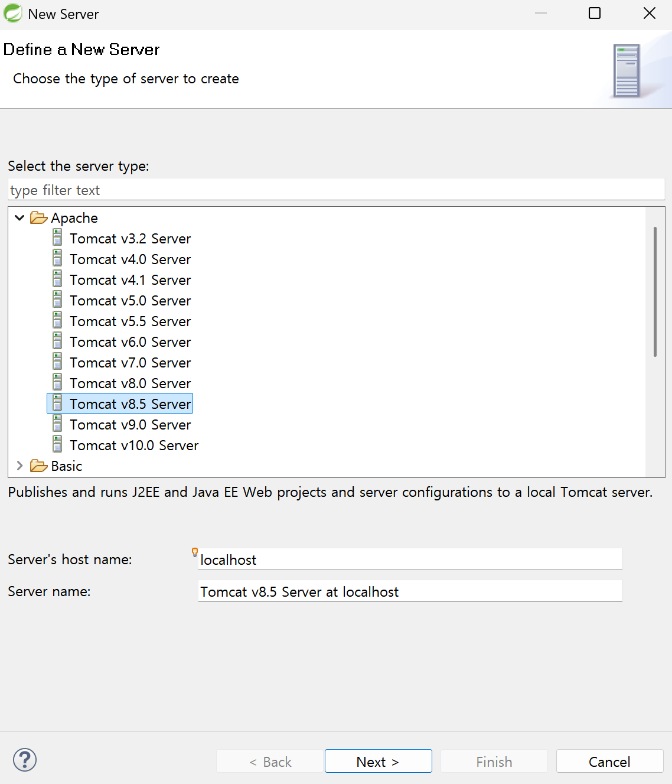Click the Tomcat v4.0 Server icon

(57, 258)
